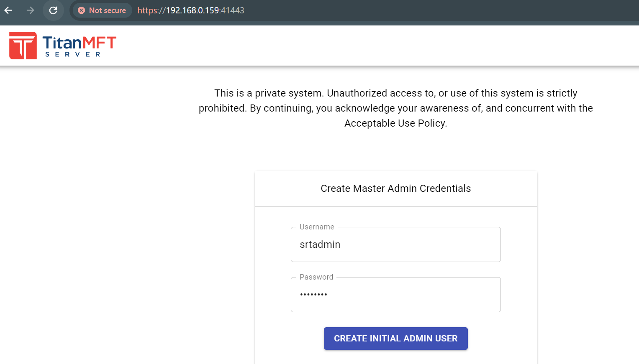Click the browser forward arrow
Viewport: 639px width, 364px height.
click(x=31, y=10)
